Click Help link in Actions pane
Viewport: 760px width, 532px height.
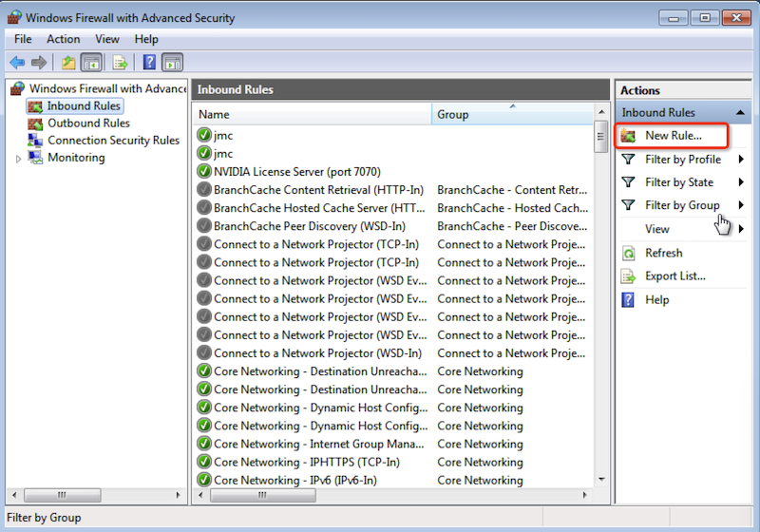(656, 300)
